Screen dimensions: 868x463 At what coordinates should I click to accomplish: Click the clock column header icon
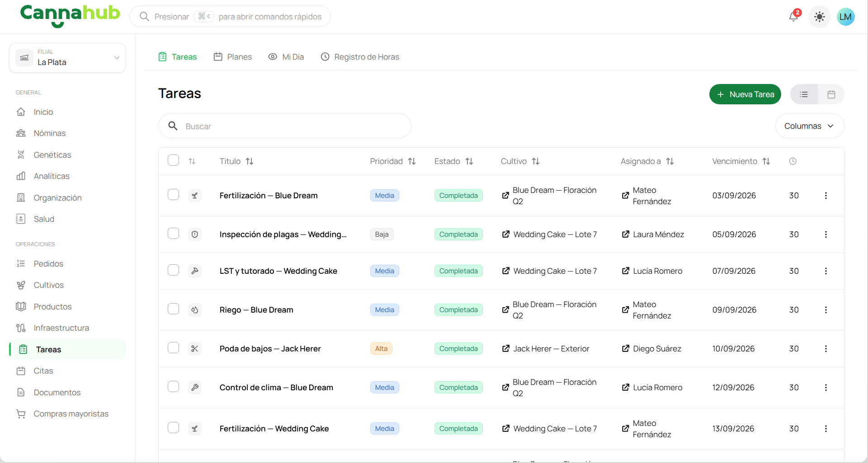[793, 161]
